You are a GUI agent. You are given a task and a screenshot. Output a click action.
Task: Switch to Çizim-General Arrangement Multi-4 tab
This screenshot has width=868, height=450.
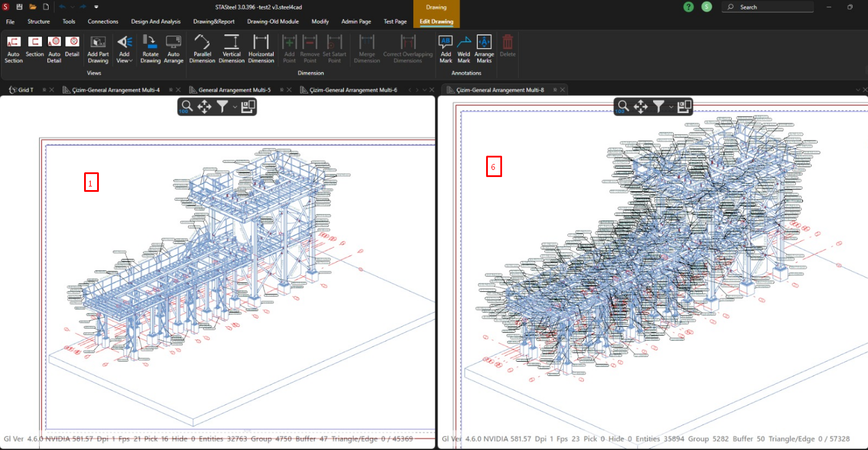pyautogui.click(x=115, y=90)
